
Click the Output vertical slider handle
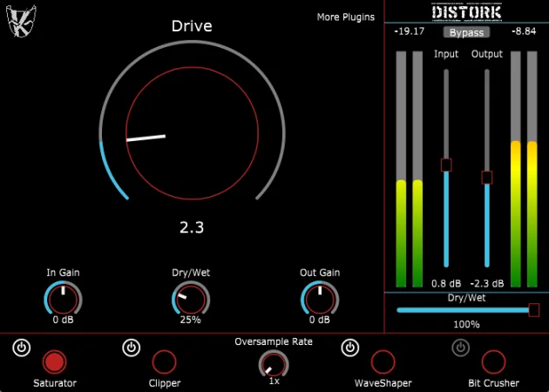pyautogui.click(x=486, y=178)
